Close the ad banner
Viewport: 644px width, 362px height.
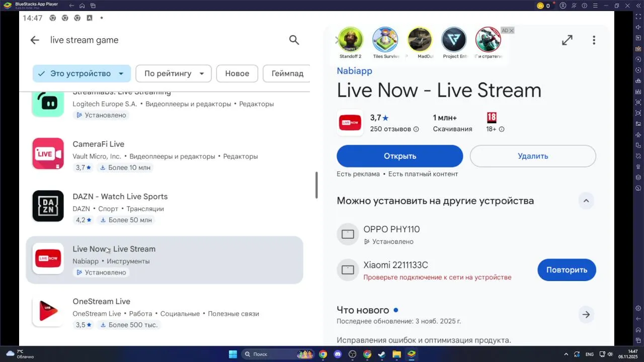(512, 31)
